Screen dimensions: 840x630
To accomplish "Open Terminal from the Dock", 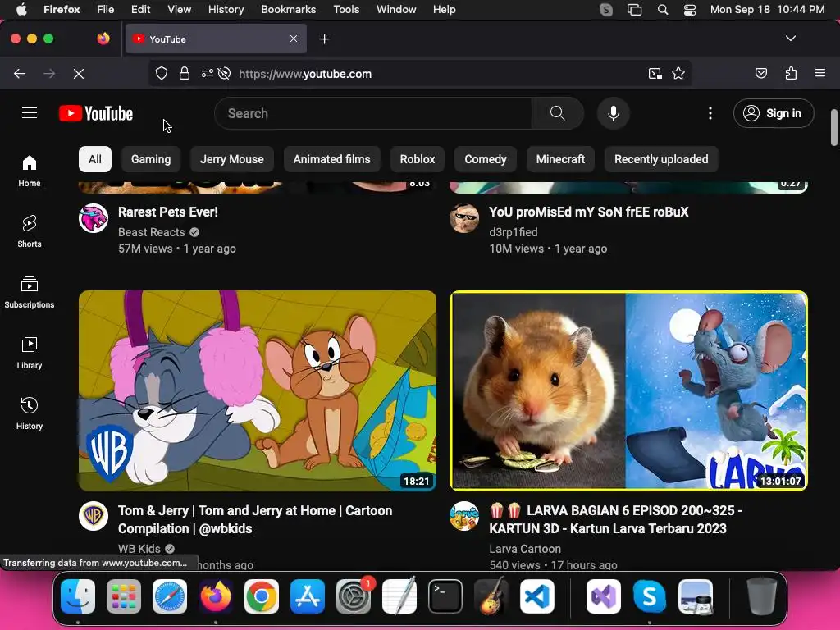I will tap(445, 596).
